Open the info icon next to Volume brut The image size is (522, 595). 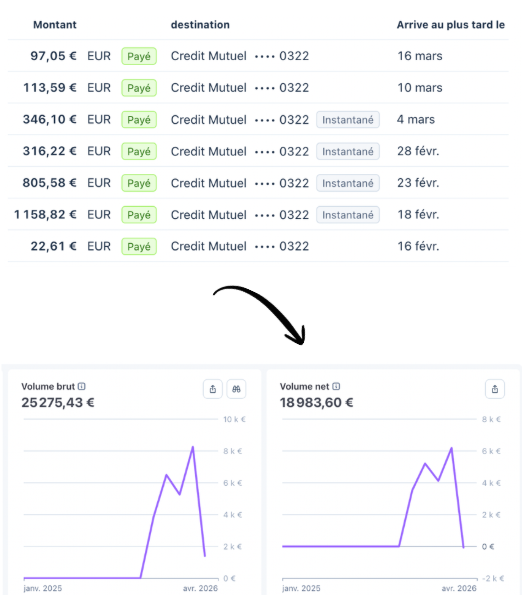pyautogui.click(x=82, y=386)
